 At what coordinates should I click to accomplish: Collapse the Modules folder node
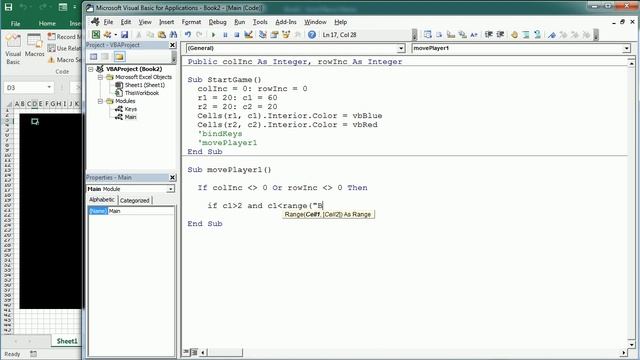(100, 101)
